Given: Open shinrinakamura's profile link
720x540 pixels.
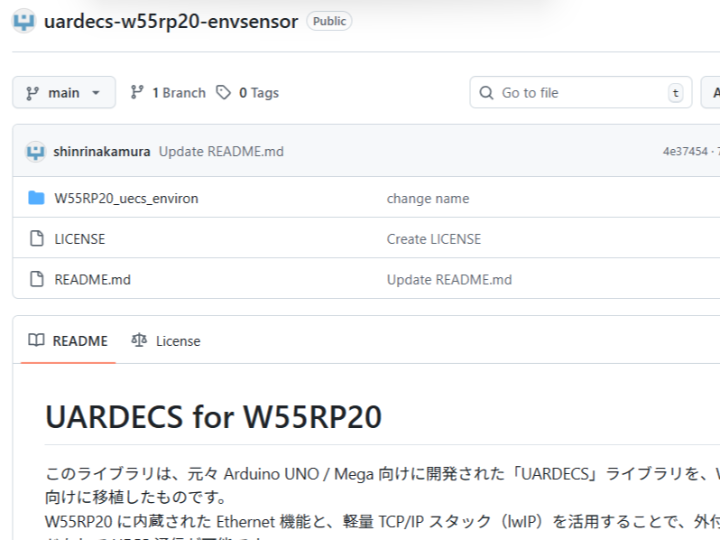Looking at the screenshot, I should pos(102,152).
